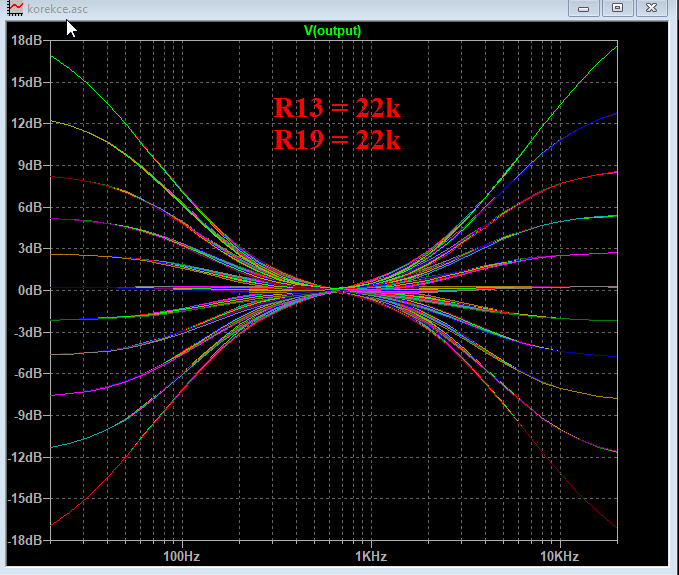Image resolution: width=679 pixels, height=575 pixels.
Task: Click the korekce.asc waveform window icon
Action: (x=15, y=8)
